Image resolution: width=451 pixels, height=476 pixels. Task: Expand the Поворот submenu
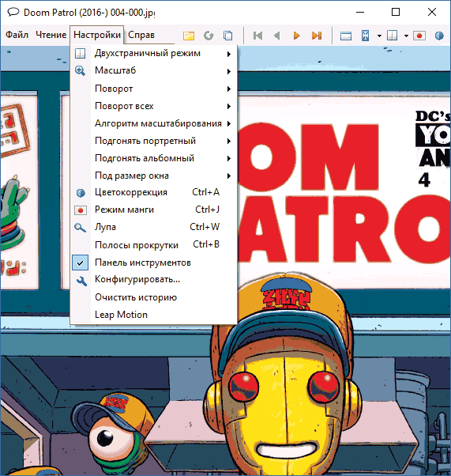154,89
